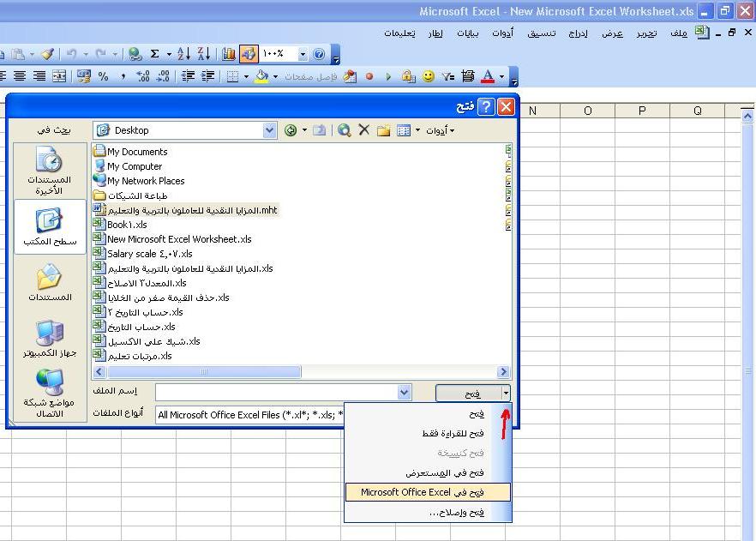Viewport: 756px width, 541px height.
Task: Click the file name input field
Action: (x=277, y=393)
